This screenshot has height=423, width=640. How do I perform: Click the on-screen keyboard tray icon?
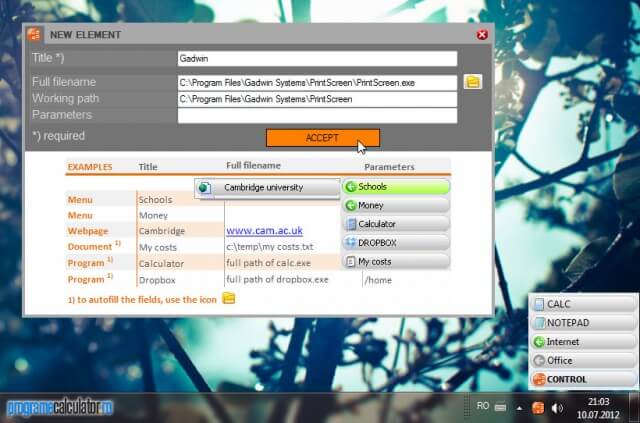point(500,407)
